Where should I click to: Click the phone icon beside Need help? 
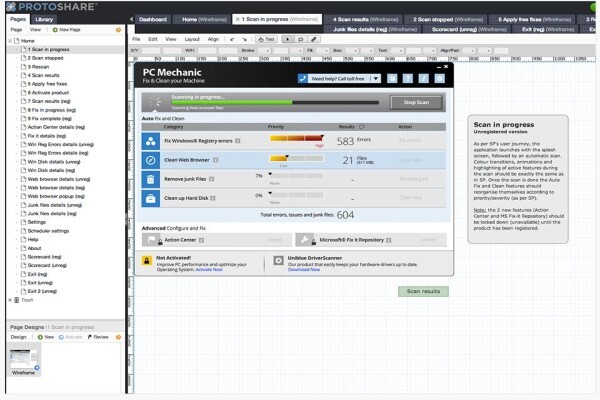303,78
